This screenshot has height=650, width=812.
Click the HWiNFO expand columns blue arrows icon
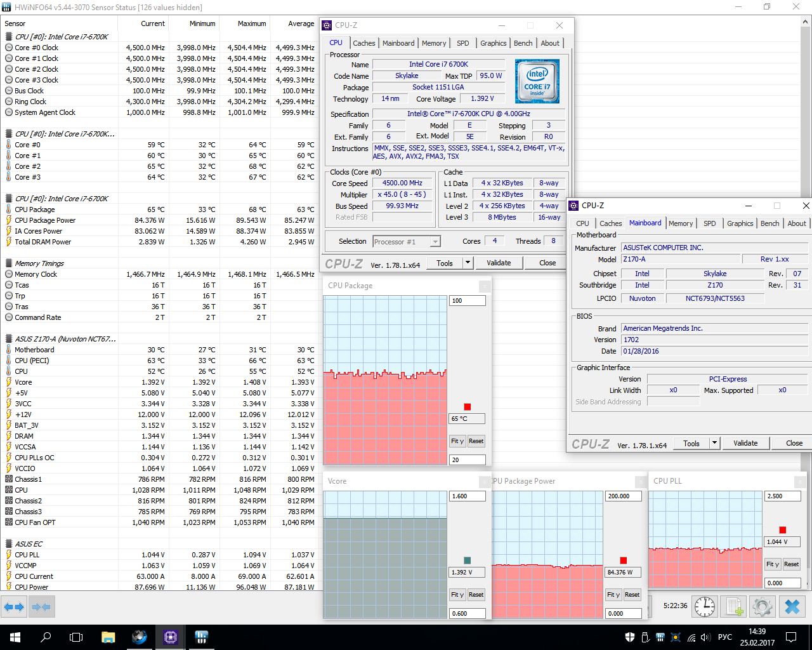pyautogui.click(x=13, y=607)
